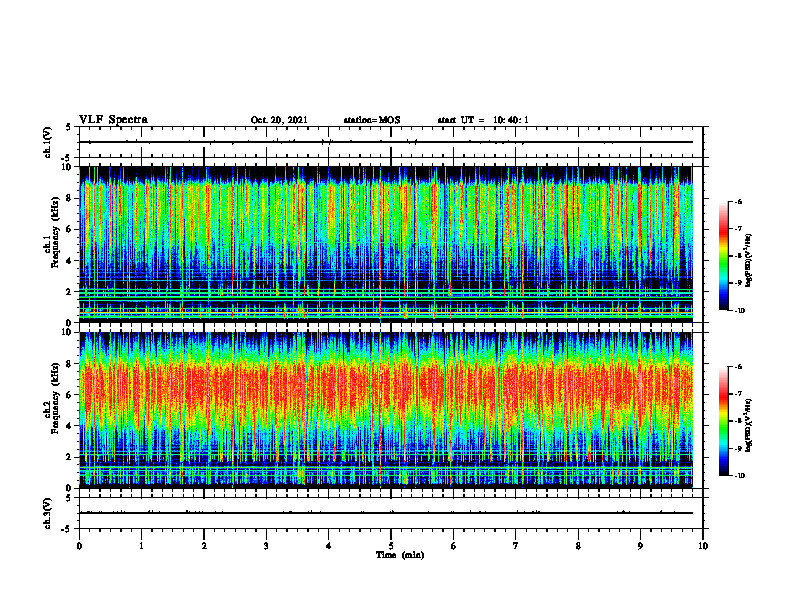Image resolution: width=792 pixels, height=612 pixels.
Task: Click the "6" tick on ch.2 frequency axis
Action: click(x=69, y=395)
